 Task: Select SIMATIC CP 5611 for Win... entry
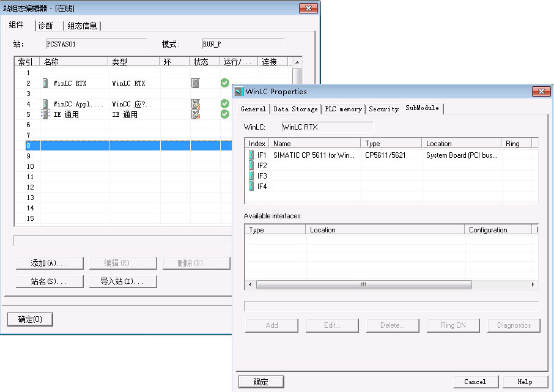pyautogui.click(x=314, y=155)
